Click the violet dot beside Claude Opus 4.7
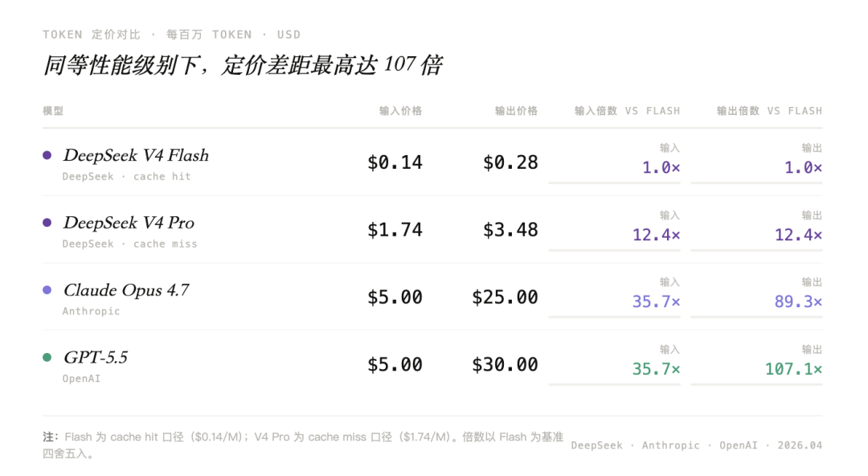Screen dimensions: 868x476 [x=47, y=290]
